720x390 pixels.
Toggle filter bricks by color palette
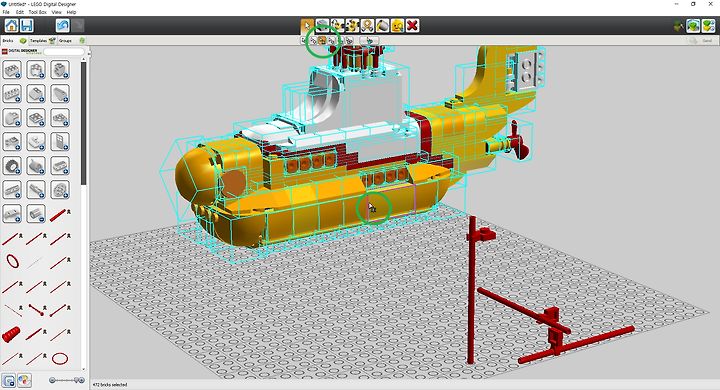pyautogui.click(x=24, y=380)
